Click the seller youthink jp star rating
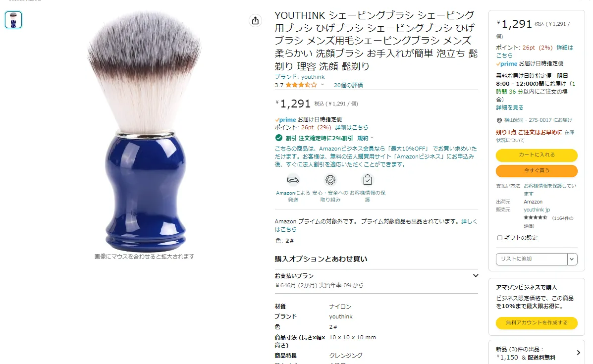 pos(535,217)
